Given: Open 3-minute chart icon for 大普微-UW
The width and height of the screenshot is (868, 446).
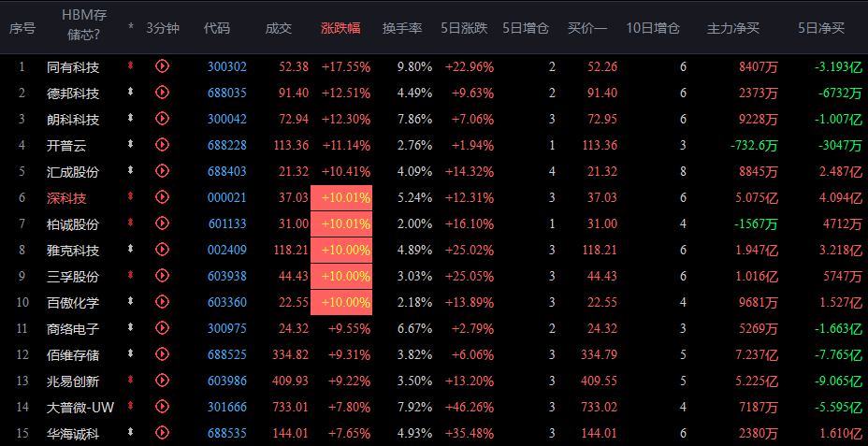Looking at the screenshot, I should [x=162, y=407].
